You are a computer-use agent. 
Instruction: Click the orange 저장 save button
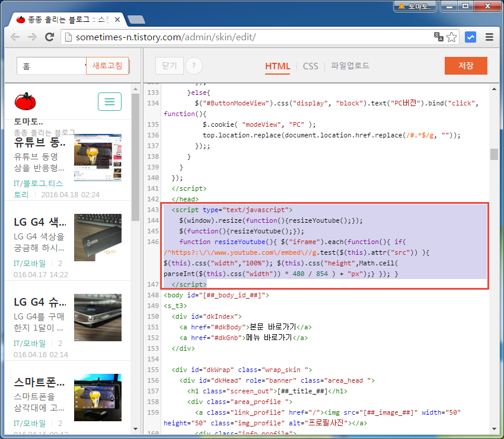click(465, 66)
